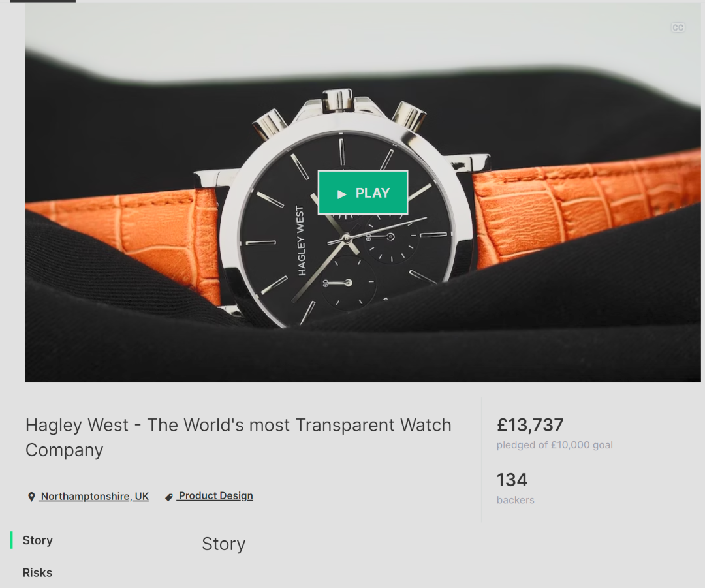Click the Hagley West project title

[x=238, y=437]
